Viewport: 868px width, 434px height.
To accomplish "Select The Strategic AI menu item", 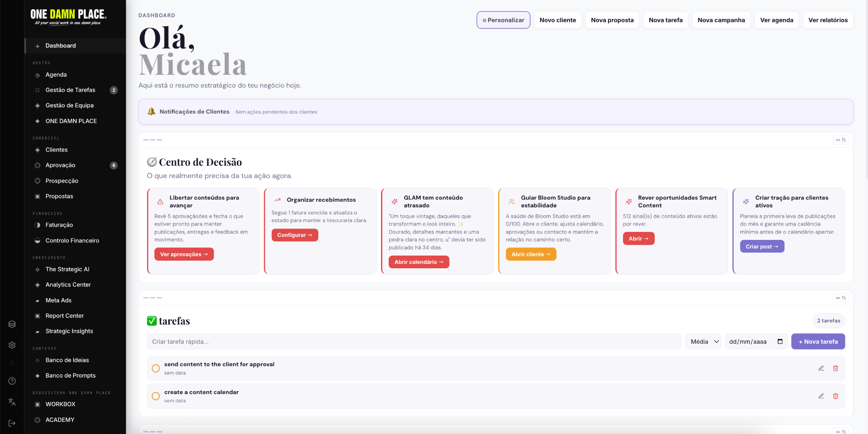I will [75, 269].
